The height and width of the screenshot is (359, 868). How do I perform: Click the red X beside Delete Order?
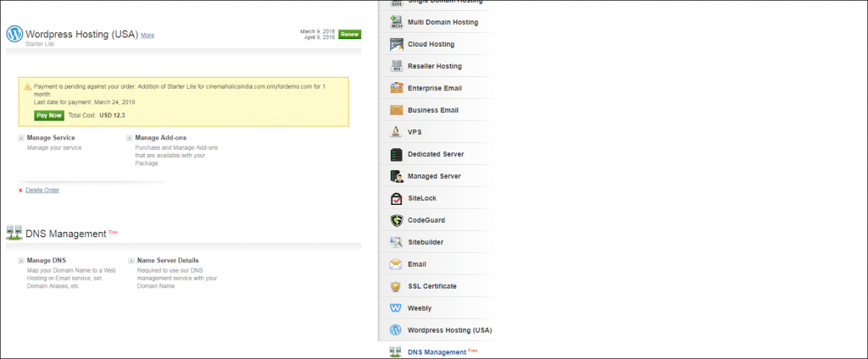20,191
